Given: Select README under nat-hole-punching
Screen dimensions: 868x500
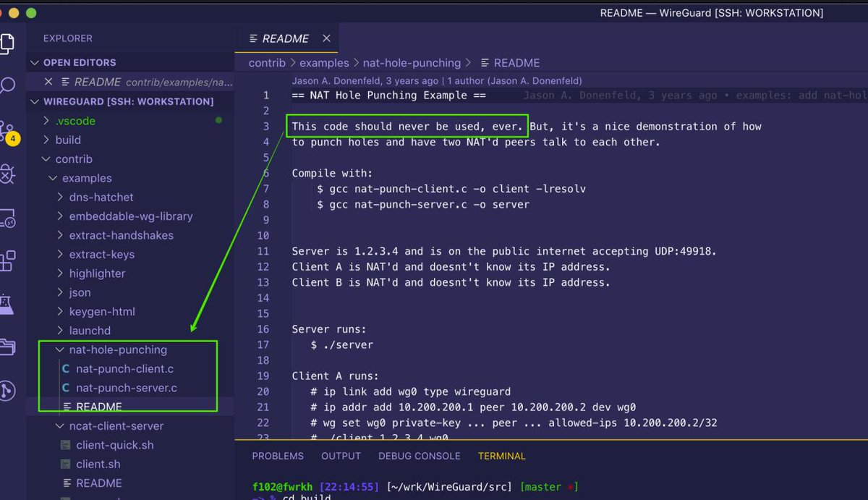Looking at the screenshot, I should pos(99,407).
